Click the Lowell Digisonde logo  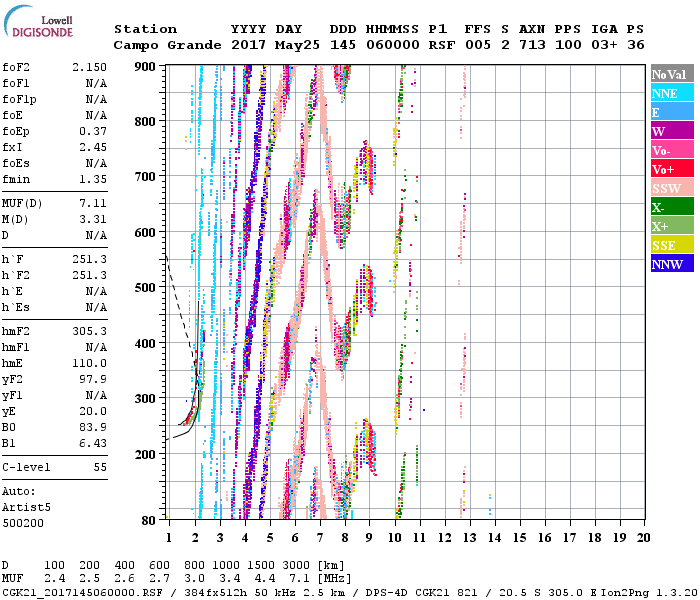pyautogui.click(x=38, y=21)
